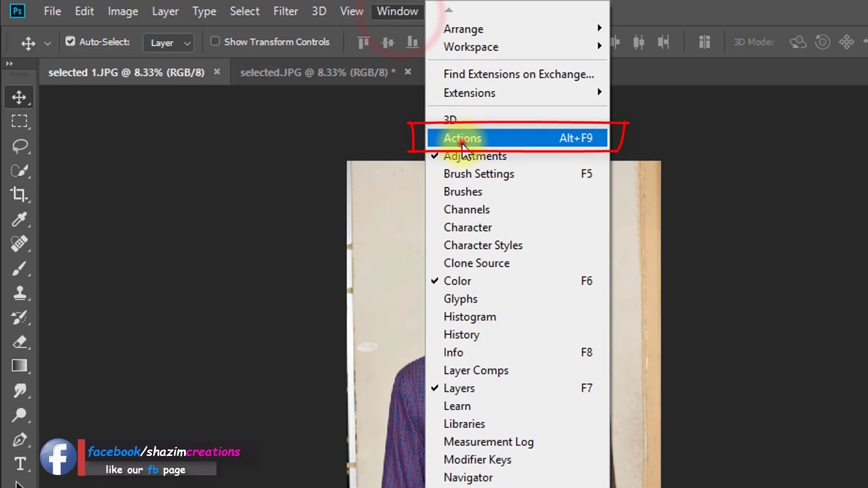Expand the Extensions submenu
The width and height of the screenshot is (868, 488).
(x=518, y=93)
